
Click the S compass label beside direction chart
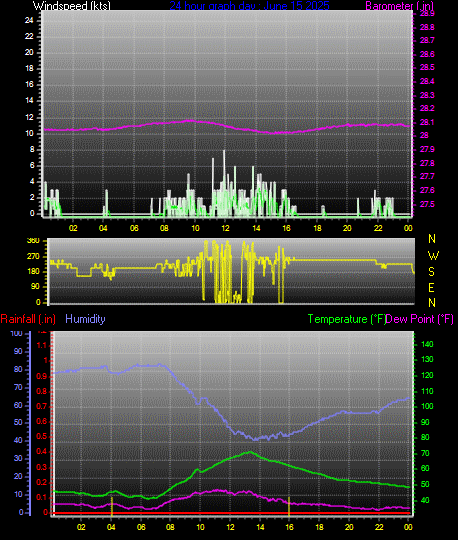(431, 272)
